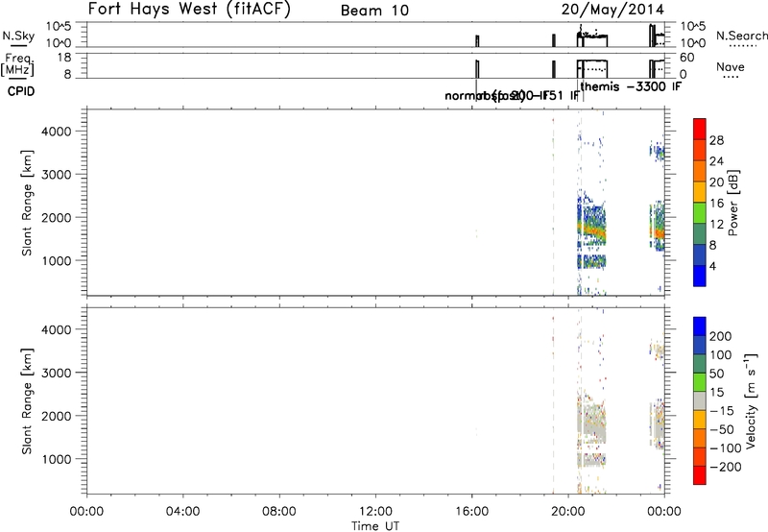Click the 'Beam 10' label
The height and width of the screenshot is (532, 768).
click(x=374, y=11)
